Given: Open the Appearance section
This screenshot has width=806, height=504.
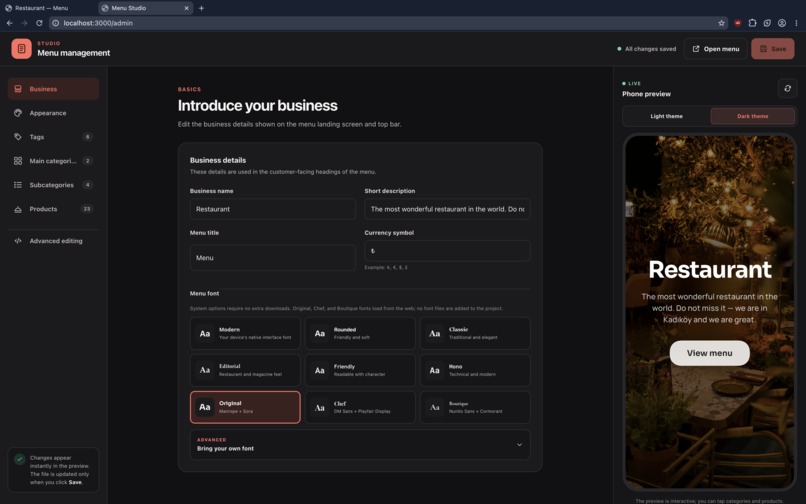Looking at the screenshot, I should click(53, 113).
